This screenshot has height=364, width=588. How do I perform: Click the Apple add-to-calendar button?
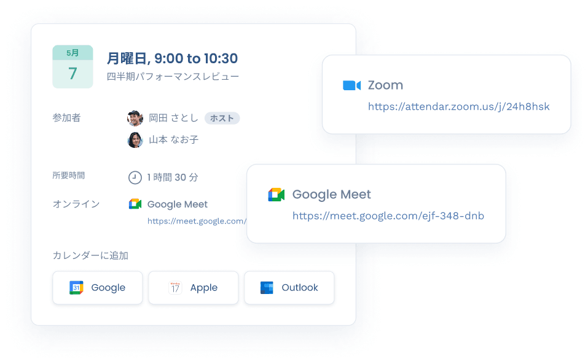click(193, 287)
